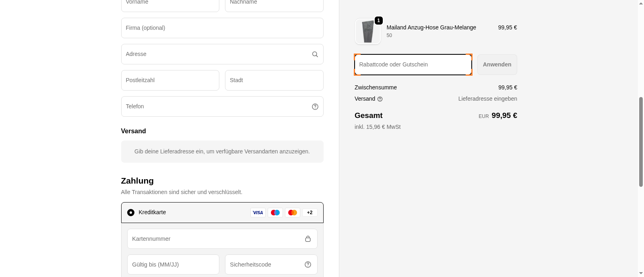
Task: Click the Mastercard logo
Action: [293, 213]
